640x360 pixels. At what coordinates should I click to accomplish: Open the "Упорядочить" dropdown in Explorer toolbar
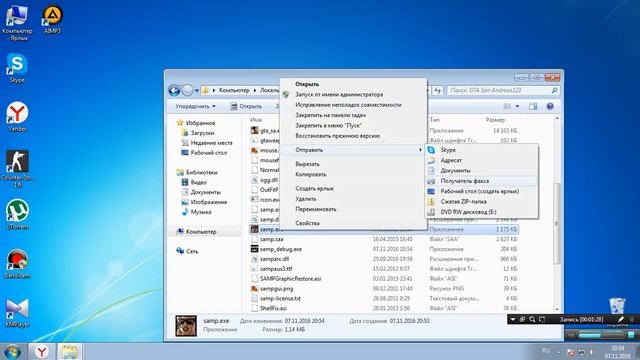[x=196, y=106]
